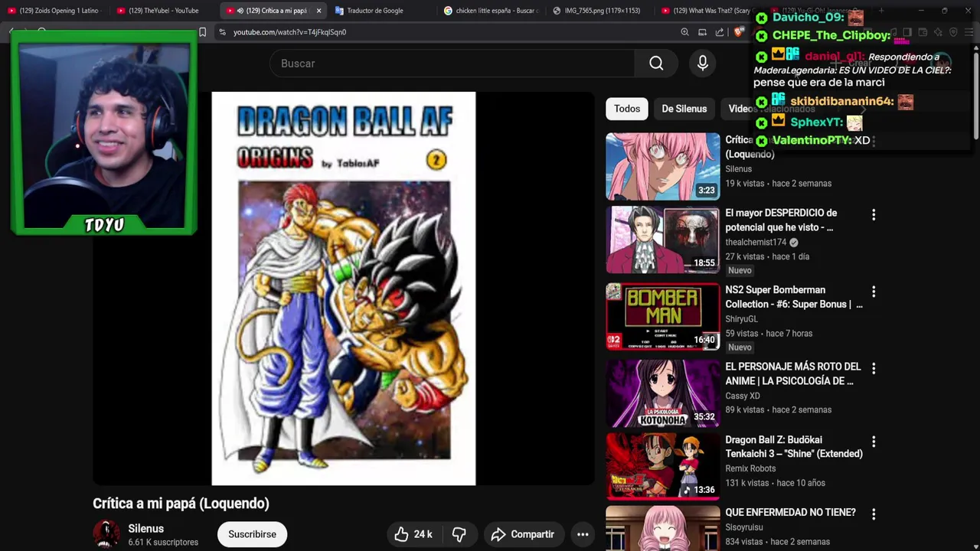Click the bookmark icon in address bar

coord(202,32)
